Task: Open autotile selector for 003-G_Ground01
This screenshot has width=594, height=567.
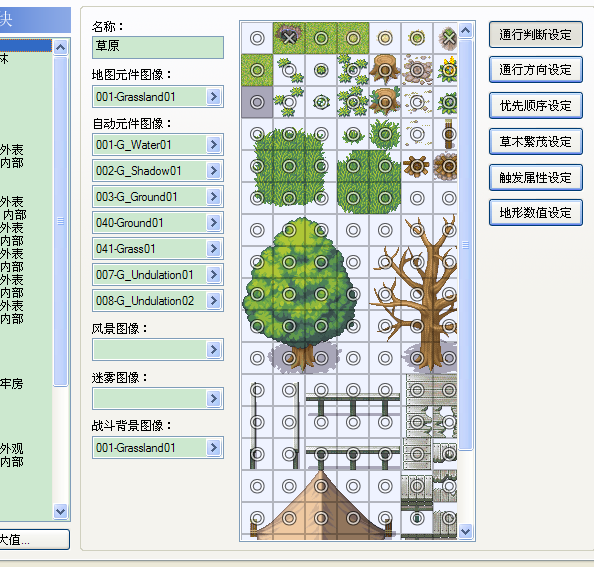Action: [214, 196]
